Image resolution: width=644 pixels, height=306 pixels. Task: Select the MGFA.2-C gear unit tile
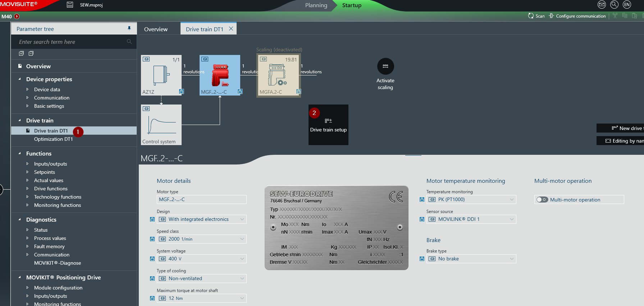click(279, 75)
